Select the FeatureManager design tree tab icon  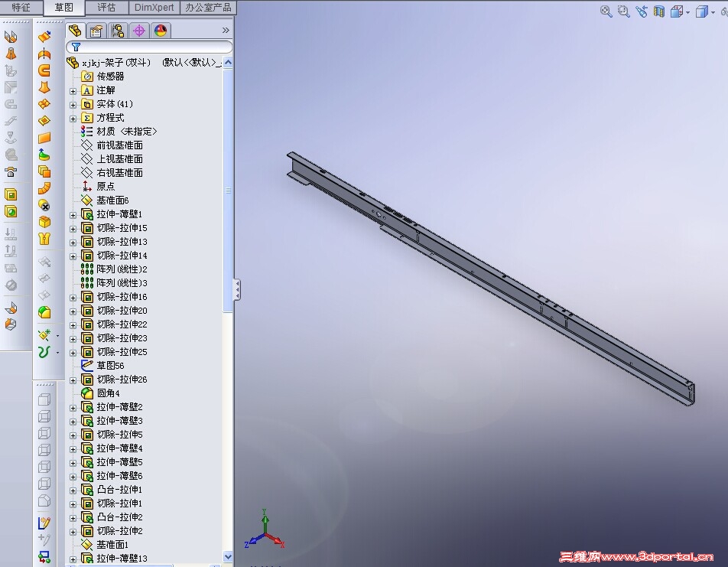click(x=75, y=31)
